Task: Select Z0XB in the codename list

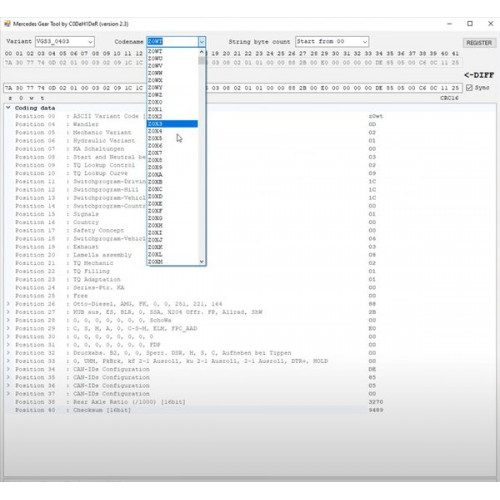Action: 172,182
